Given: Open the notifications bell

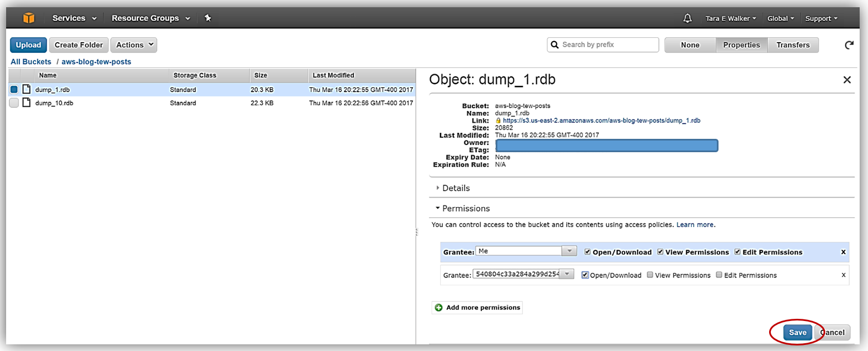Looking at the screenshot, I should coord(687,18).
